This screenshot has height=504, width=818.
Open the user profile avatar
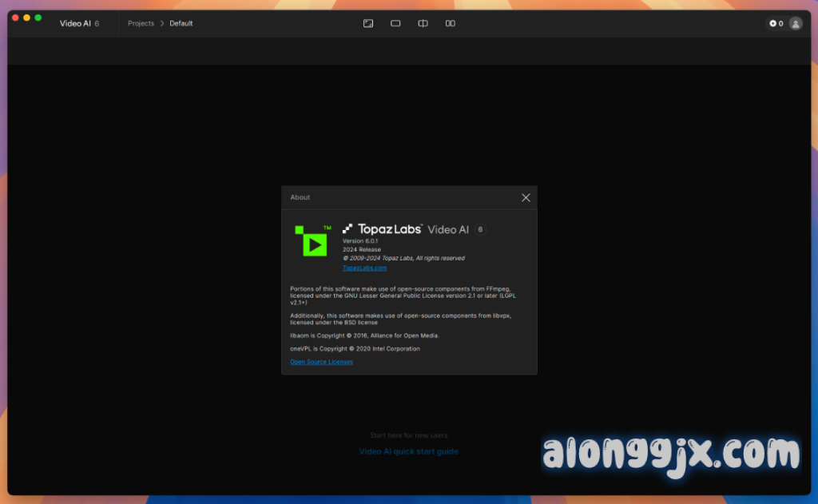point(796,23)
